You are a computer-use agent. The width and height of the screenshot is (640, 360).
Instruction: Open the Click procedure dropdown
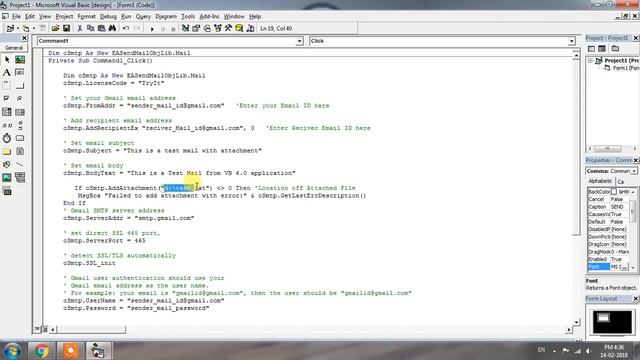pos(571,41)
